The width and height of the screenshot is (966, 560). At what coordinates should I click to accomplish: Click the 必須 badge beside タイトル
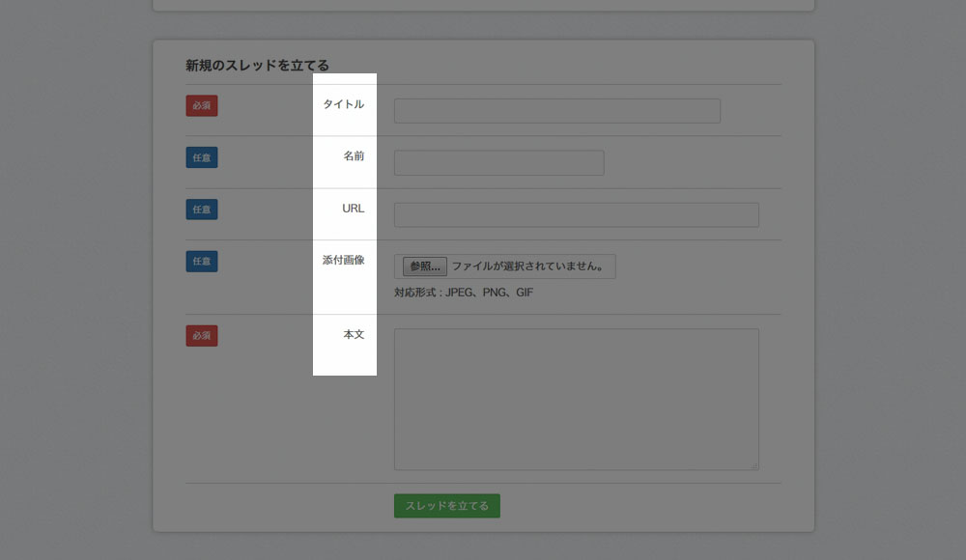coord(202,106)
